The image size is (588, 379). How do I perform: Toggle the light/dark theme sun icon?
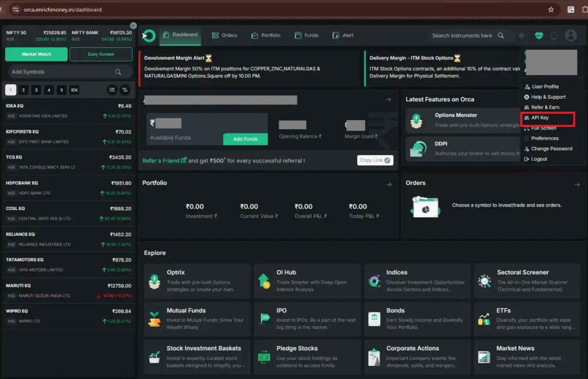point(521,35)
